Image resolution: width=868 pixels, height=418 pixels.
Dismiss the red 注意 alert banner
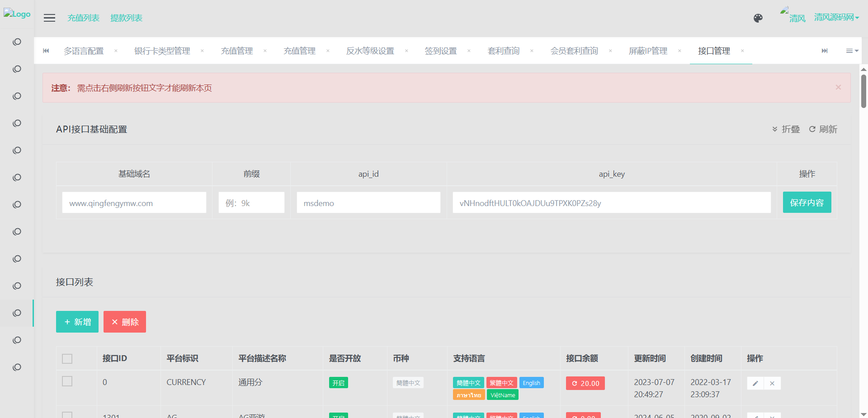[x=838, y=87]
